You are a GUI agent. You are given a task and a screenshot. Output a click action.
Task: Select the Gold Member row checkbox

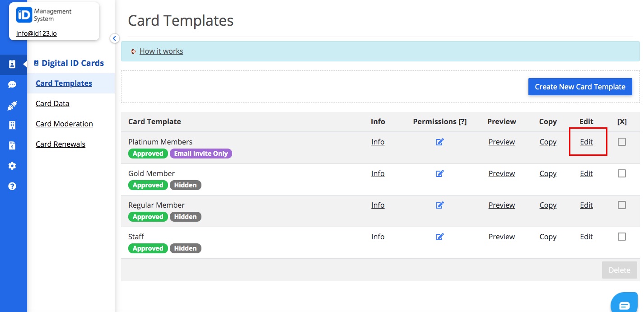[x=621, y=173]
